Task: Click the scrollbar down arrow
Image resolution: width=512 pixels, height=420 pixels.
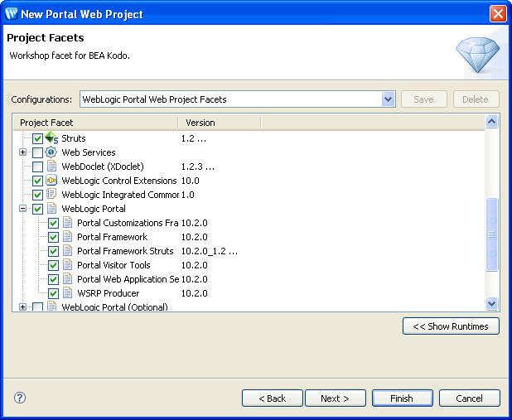Action: (492, 303)
